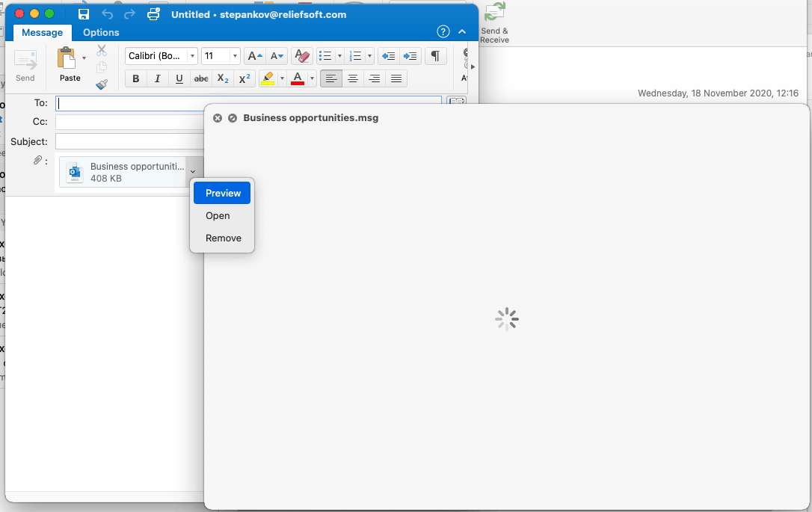Open the Help question mark icon
This screenshot has height=512, width=812.
click(x=443, y=31)
